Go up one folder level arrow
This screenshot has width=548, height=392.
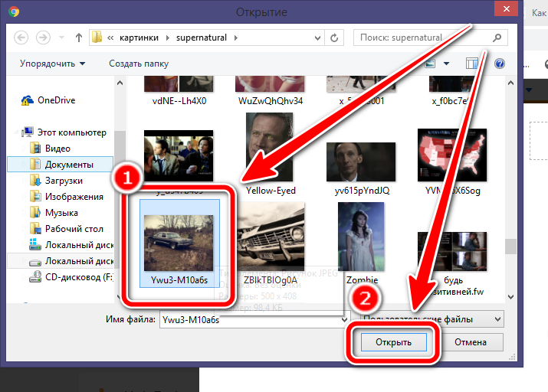(79, 38)
